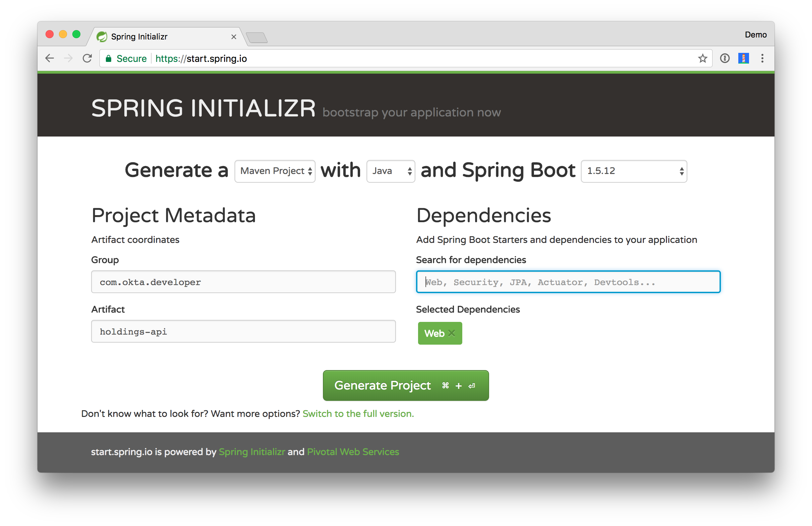The height and width of the screenshot is (526, 812).
Task: Open the Chrome three-dot menu
Action: click(762, 58)
